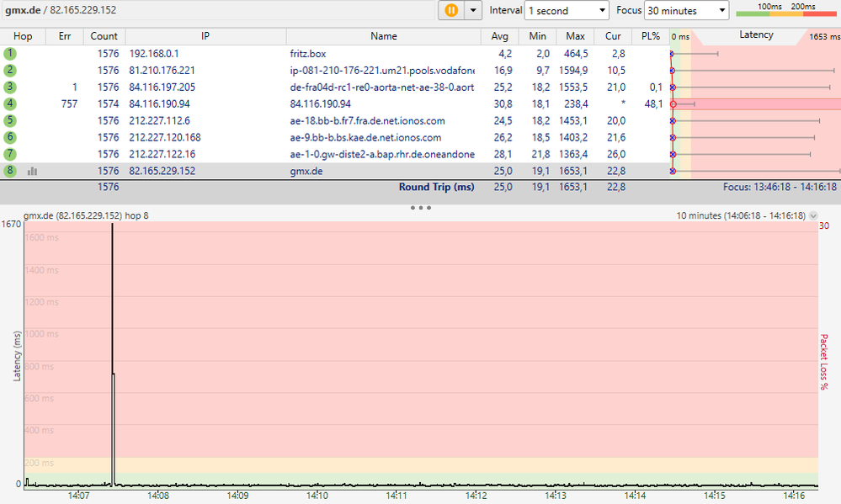Click the latency color scale legend
The width and height of the screenshot is (841, 504).
785,9
